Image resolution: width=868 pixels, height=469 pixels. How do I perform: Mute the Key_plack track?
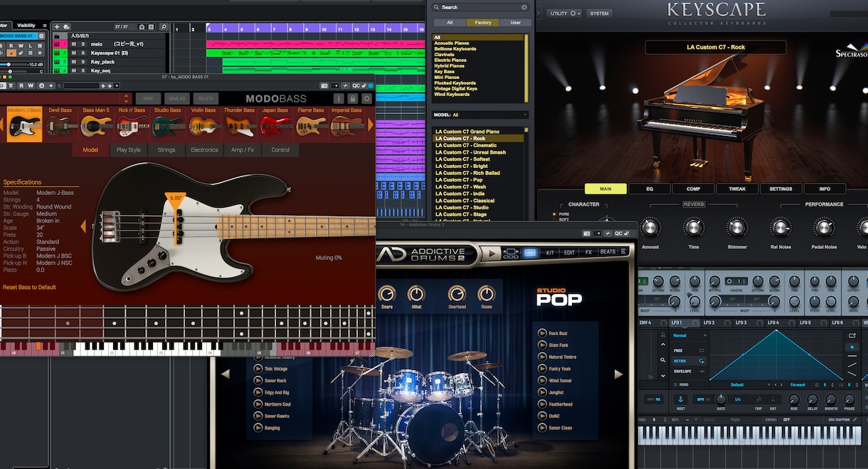coord(73,62)
